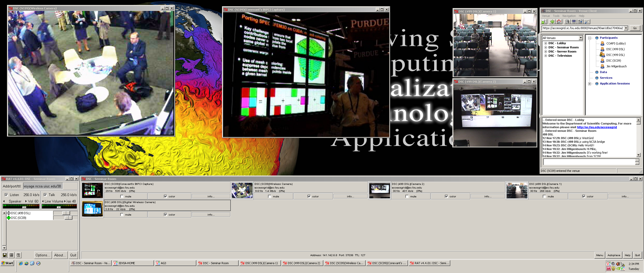Click the camera/video icon in Venue Client toolbar
This screenshot has width=644, height=273.
581,22
